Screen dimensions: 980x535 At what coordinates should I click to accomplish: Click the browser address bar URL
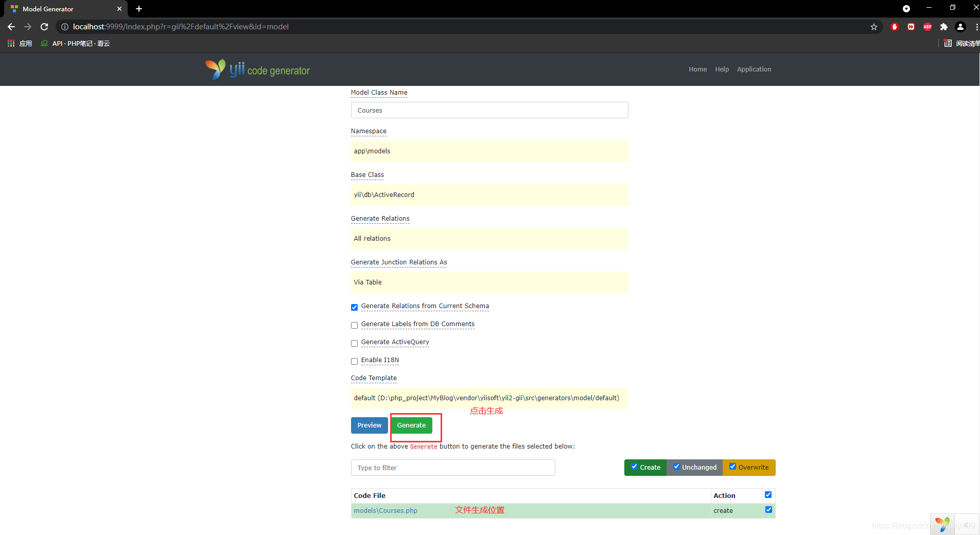coord(181,27)
